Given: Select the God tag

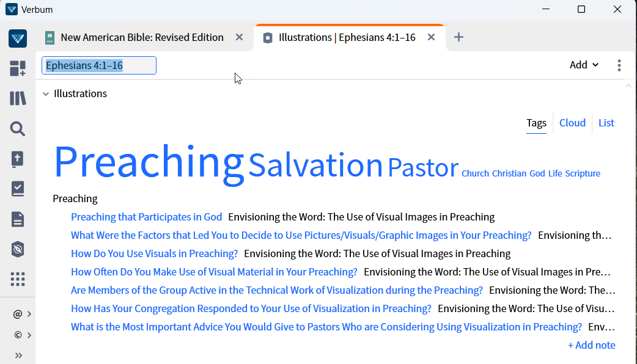Looking at the screenshot, I should pyautogui.click(x=537, y=173).
